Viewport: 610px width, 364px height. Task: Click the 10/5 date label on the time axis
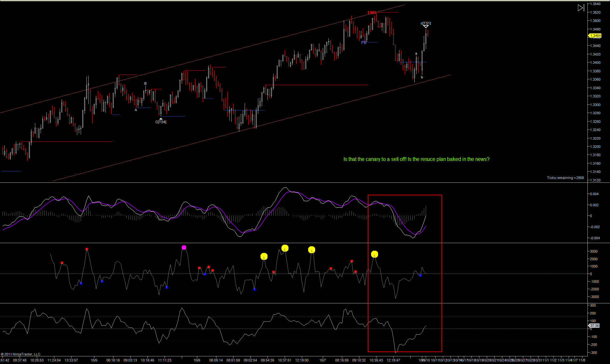pos(94,360)
